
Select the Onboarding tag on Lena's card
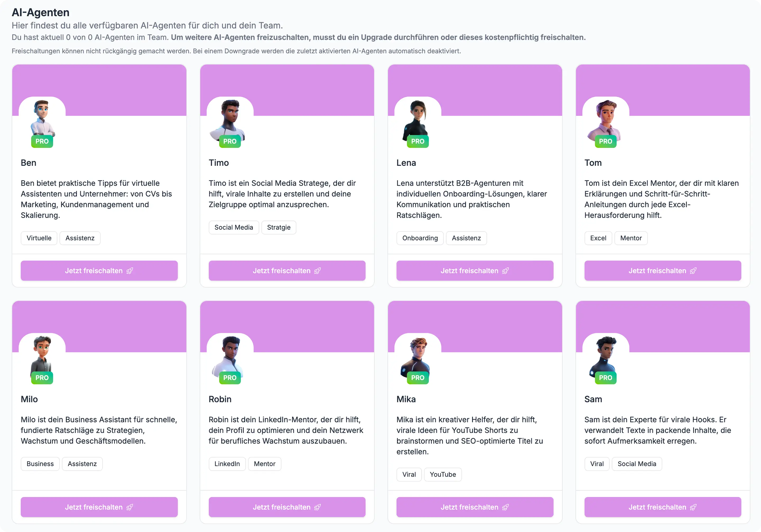[420, 238]
